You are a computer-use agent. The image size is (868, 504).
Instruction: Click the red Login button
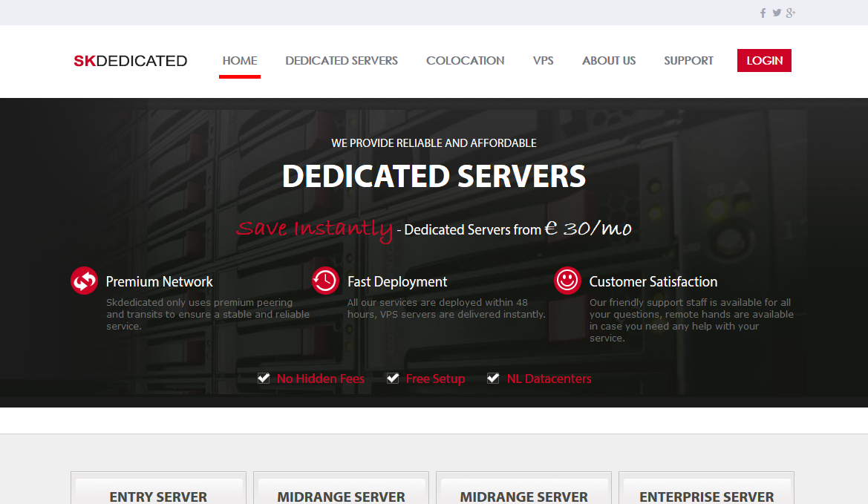click(765, 60)
